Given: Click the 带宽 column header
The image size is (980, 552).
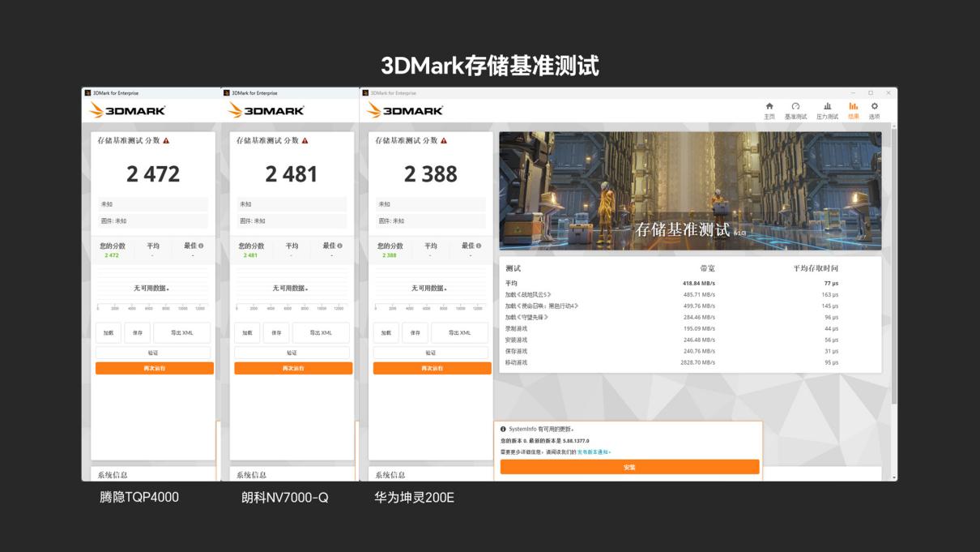Looking at the screenshot, I should pyautogui.click(x=707, y=268).
